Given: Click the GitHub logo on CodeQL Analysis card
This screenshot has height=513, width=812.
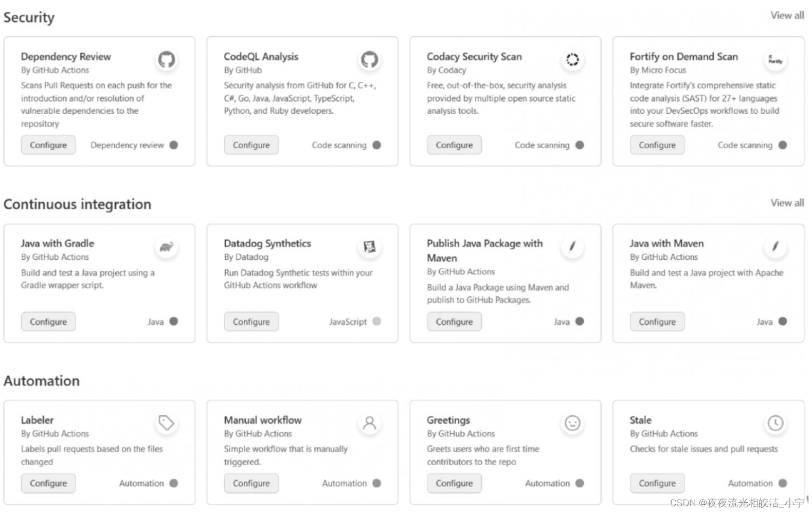Looking at the screenshot, I should (369, 60).
